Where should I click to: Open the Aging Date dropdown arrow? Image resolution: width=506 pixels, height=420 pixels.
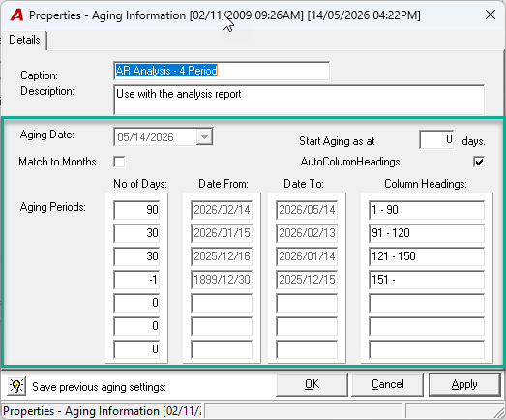pos(204,136)
